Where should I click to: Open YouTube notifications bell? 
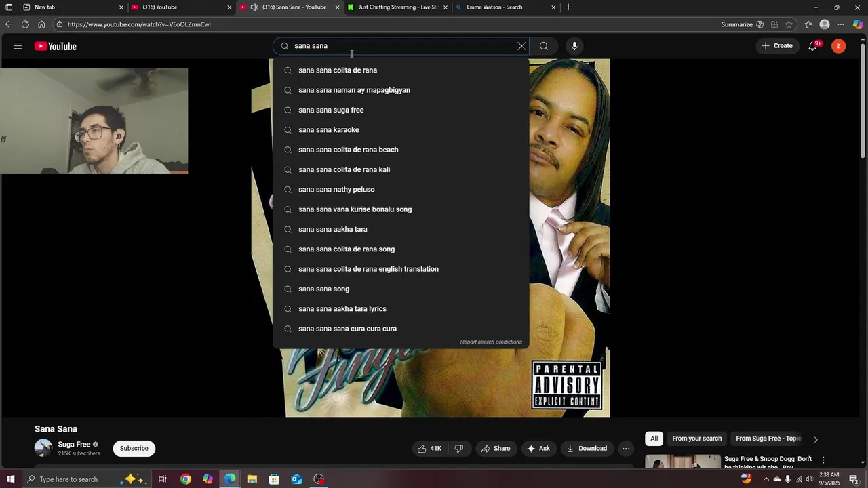[813, 46]
